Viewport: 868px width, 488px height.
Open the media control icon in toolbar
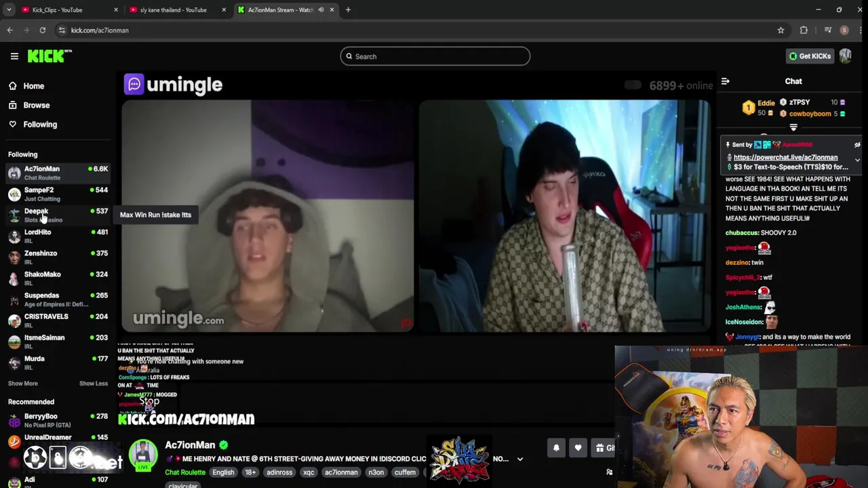point(827,30)
